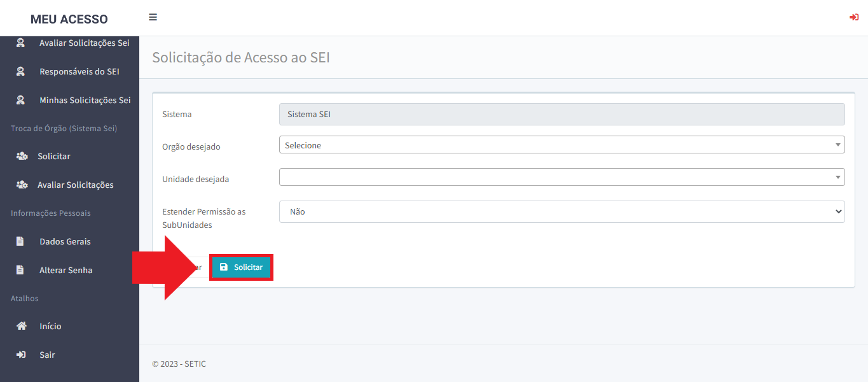Open the Unidade desejada dropdown

(x=561, y=177)
